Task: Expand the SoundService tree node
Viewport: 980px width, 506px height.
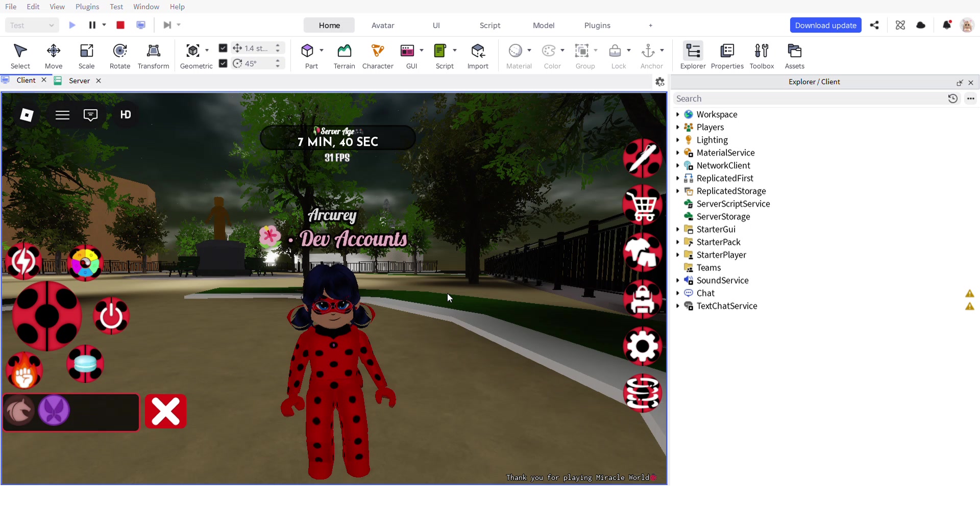Action: [x=677, y=281]
